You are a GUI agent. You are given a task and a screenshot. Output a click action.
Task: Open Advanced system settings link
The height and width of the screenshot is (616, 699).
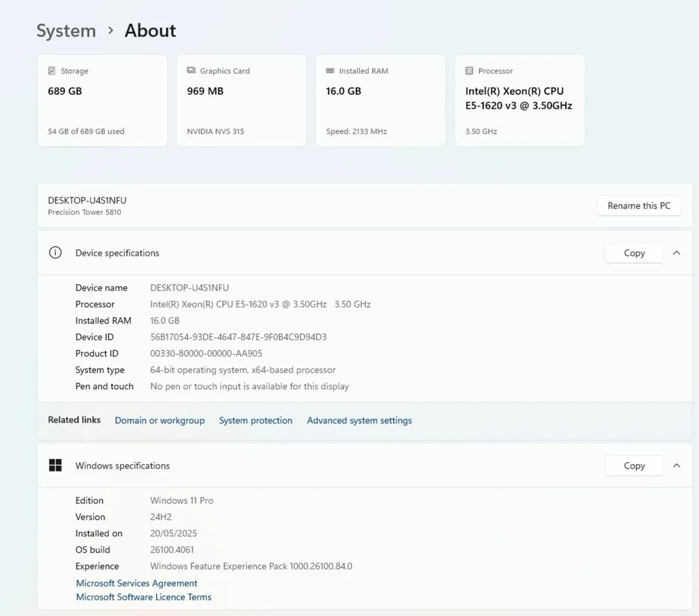coord(359,420)
